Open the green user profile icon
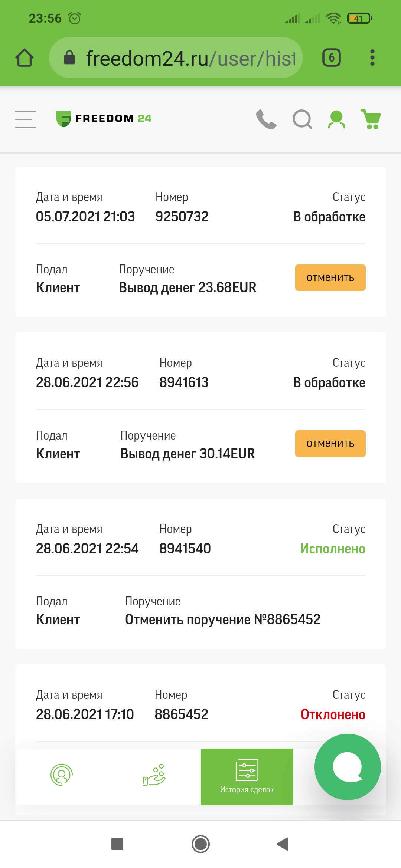Screen dimensions: 401x868 click(336, 119)
